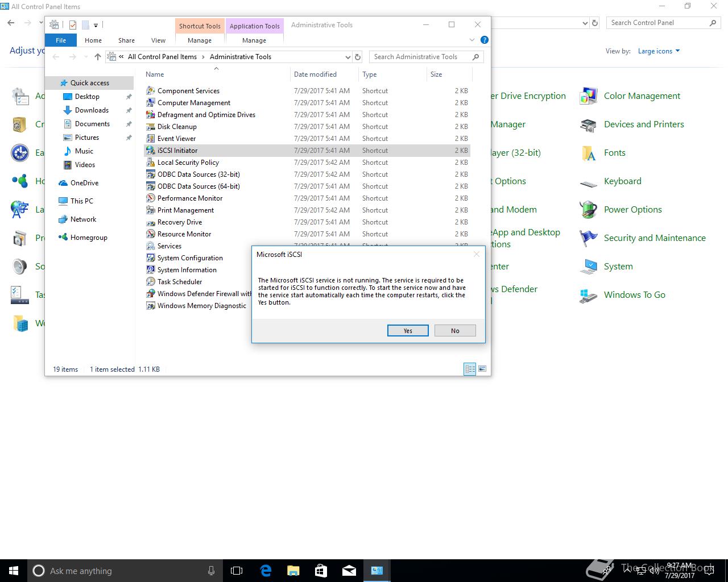This screenshot has width=728, height=582.
Task: Refresh the Administrative Tools folder
Action: click(x=358, y=57)
